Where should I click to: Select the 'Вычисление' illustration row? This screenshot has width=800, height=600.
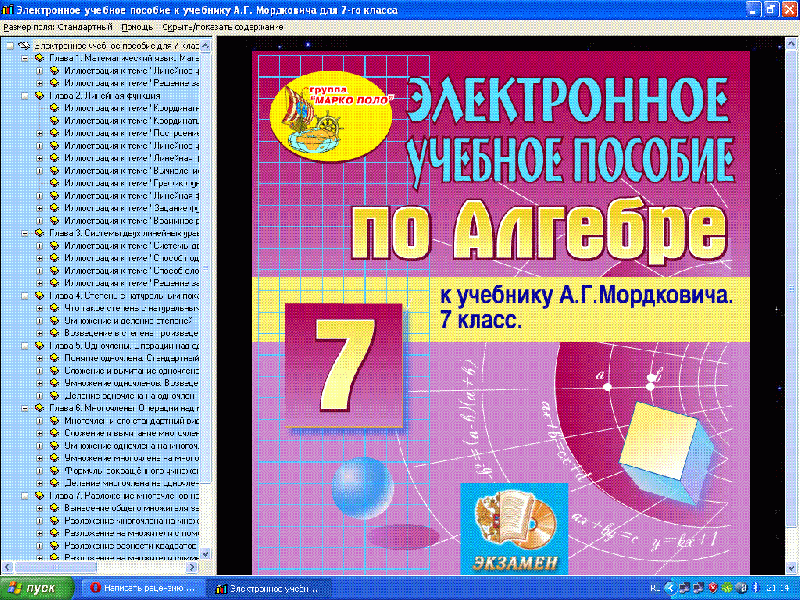(131, 170)
